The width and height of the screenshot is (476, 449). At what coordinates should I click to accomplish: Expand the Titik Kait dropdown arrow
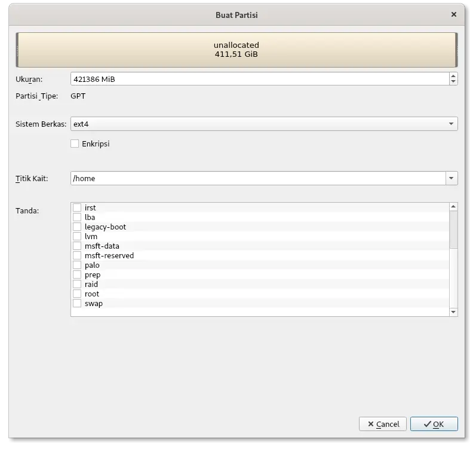pos(452,178)
